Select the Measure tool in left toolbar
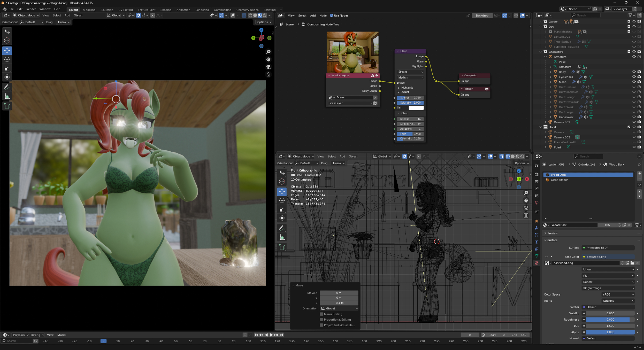This screenshot has width=644, height=350. coord(7,96)
